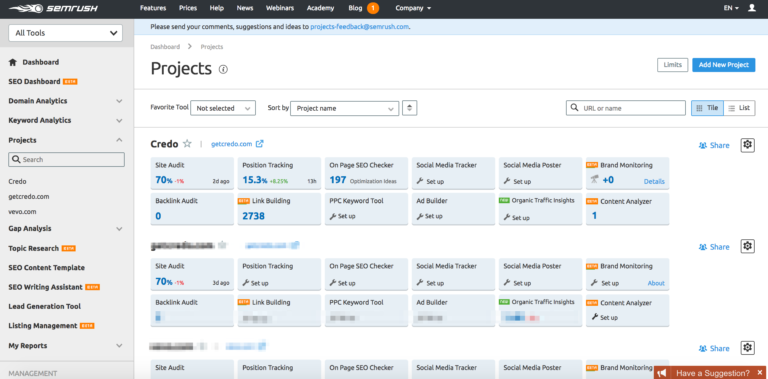
Task: Open SEO Writing Assistant in sidebar
Action: click(46, 287)
